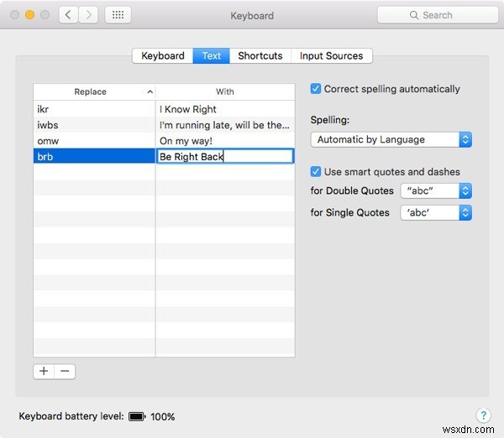
Task: Open help with the question mark button
Action: [484, 415]
